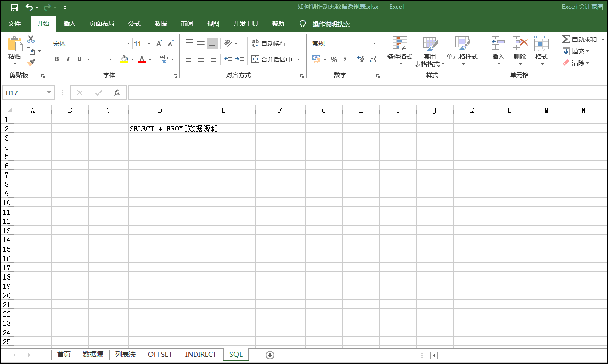Expand the font size dropdown
This screenshot has width=608, height=364.
coord(149,44)
